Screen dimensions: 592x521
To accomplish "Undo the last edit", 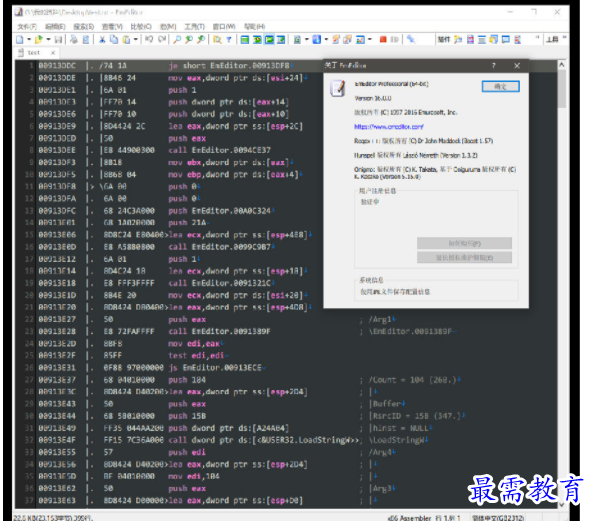I will pos(149,39).
